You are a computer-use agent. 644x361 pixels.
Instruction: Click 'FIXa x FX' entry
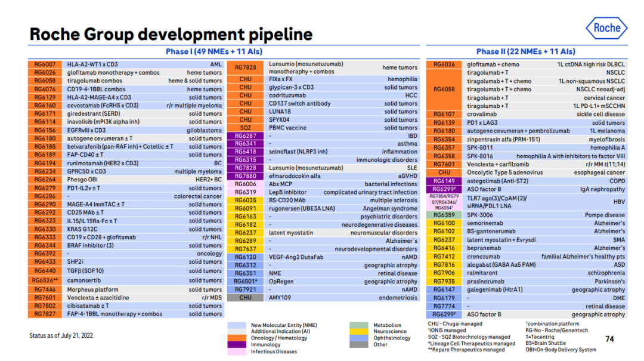[x=280, y=79]
